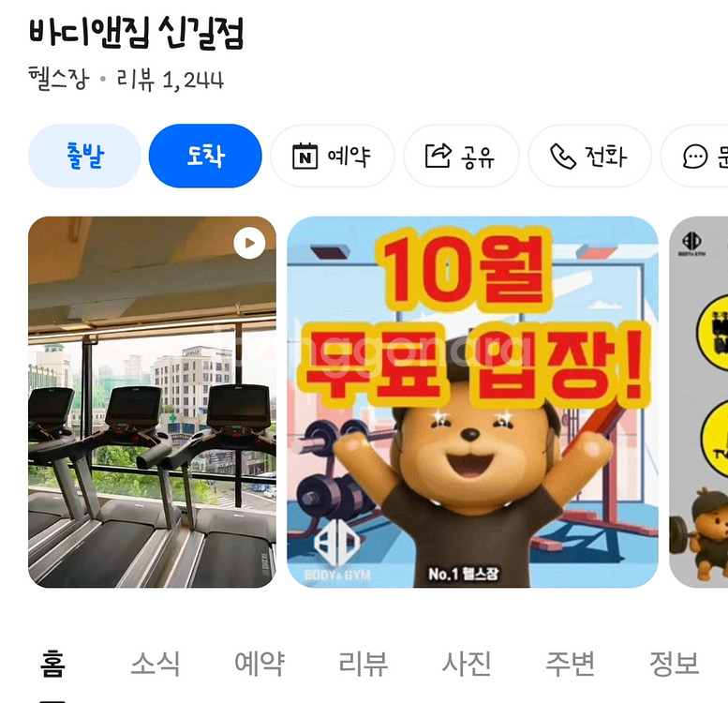The height and width of the screenshot is (703, 728).
Task: Open the 10월 무료 입장 promo image
Action: click(x=472, y=402)
